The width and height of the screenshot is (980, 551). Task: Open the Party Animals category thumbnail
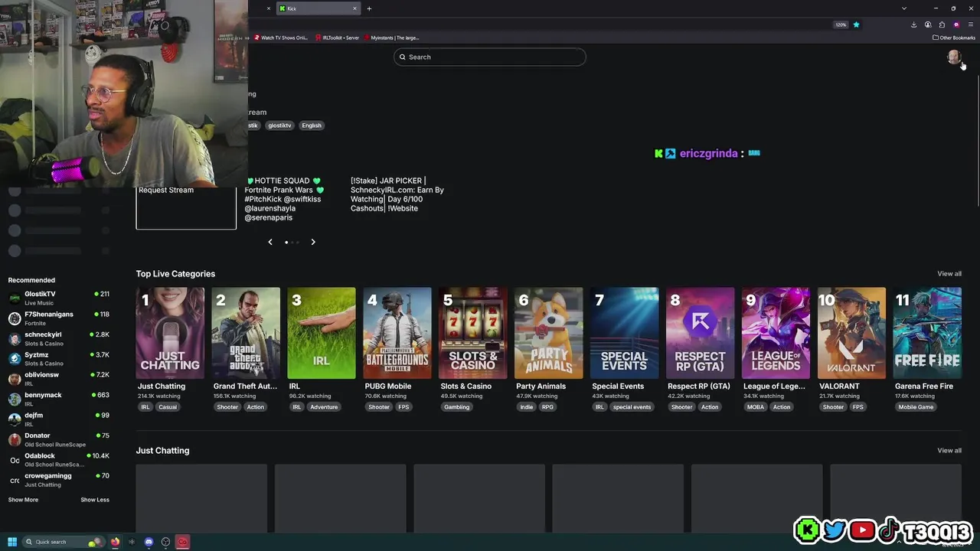549,333
